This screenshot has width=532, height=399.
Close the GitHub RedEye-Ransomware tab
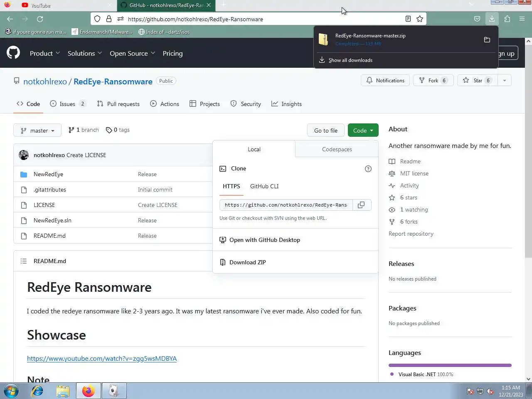[x=209, y=5]
